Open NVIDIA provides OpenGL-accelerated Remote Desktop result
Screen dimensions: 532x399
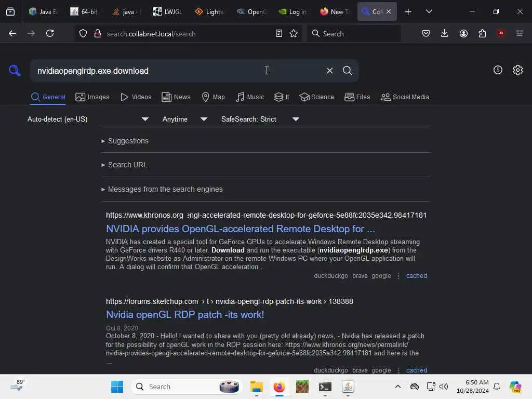click(241, 229)
